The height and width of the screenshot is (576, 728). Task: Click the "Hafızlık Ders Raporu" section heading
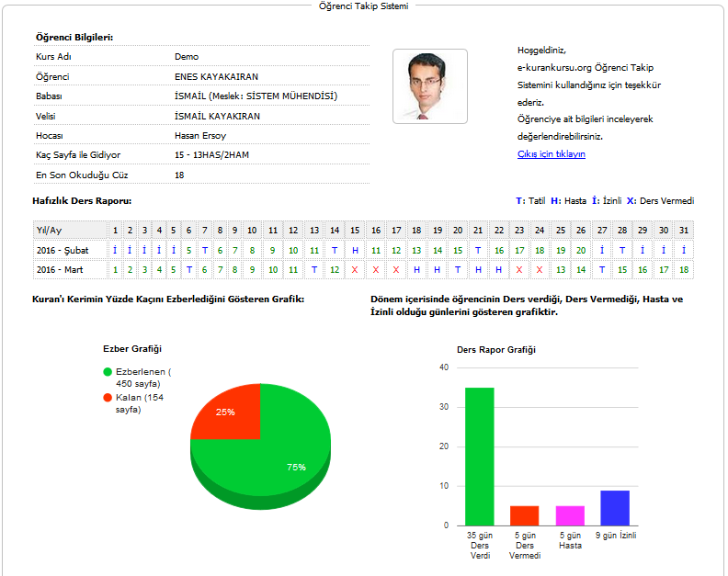coord(84,200)
